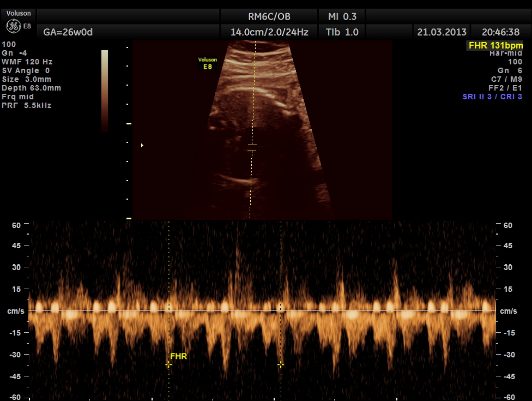532x401 pixels.
Task: Click the 14.0cm/2.0/24Hz depth info
Action: pos(269,32)
